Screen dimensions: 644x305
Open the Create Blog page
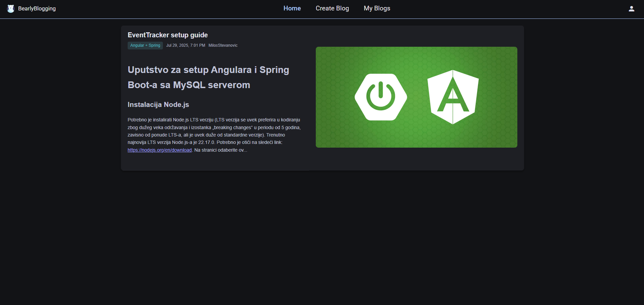332,8
